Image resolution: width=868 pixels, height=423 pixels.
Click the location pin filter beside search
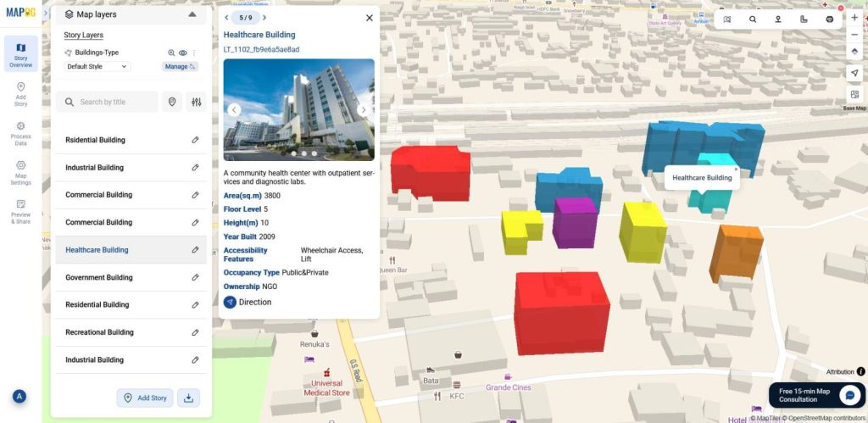pyautogui.click(x=172, y=102)
